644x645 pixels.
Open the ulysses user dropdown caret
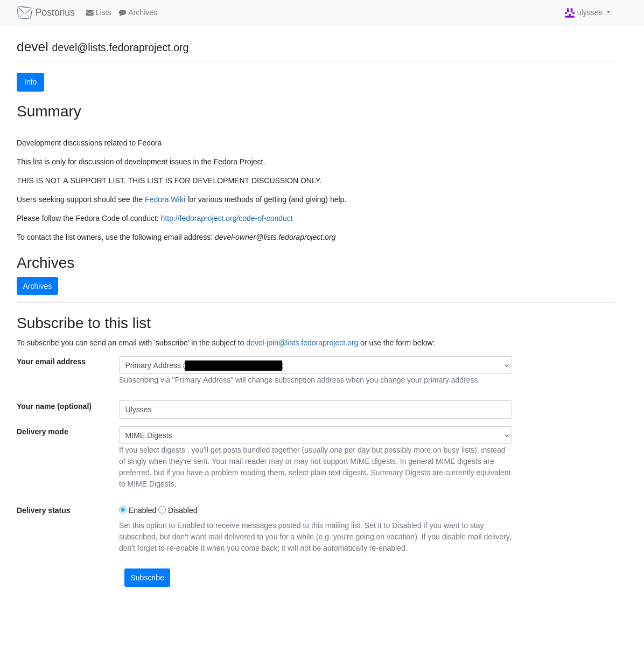click(x=608, y=12)
